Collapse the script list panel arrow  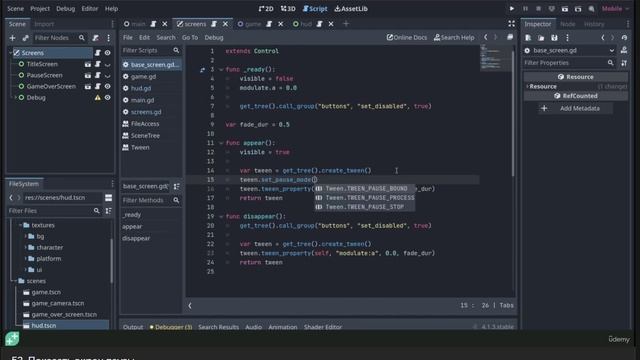click(190, 306)
